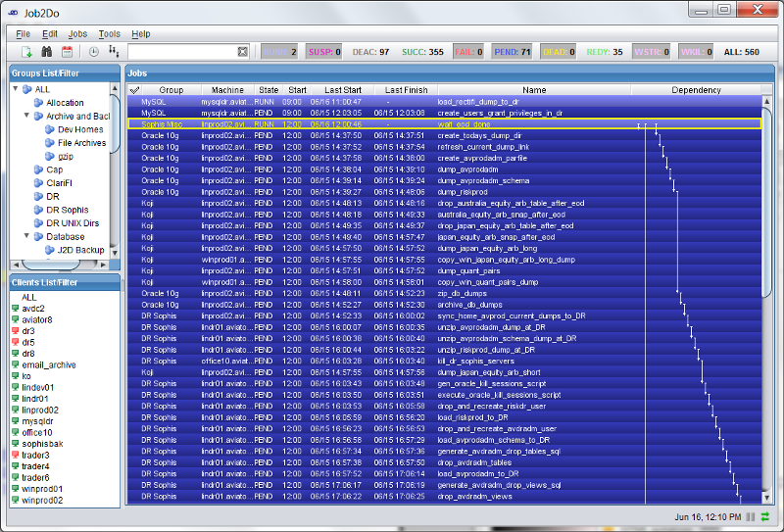Collapse the Database tree node
Viewport: 784px width, 532px height.
26,236
